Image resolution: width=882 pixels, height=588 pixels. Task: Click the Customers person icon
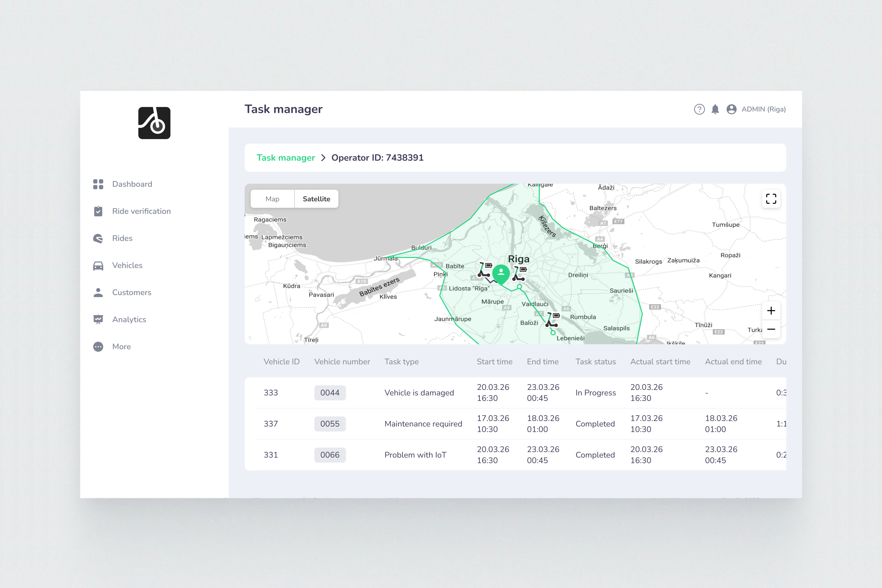click(x=98, y=292)
